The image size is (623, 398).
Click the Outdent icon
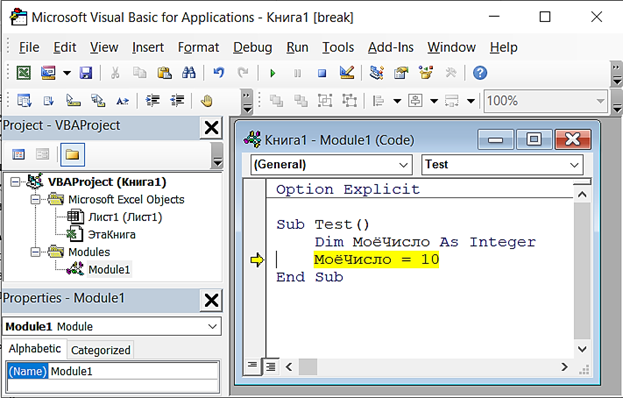pyautogui.click(x=177, y=101)
